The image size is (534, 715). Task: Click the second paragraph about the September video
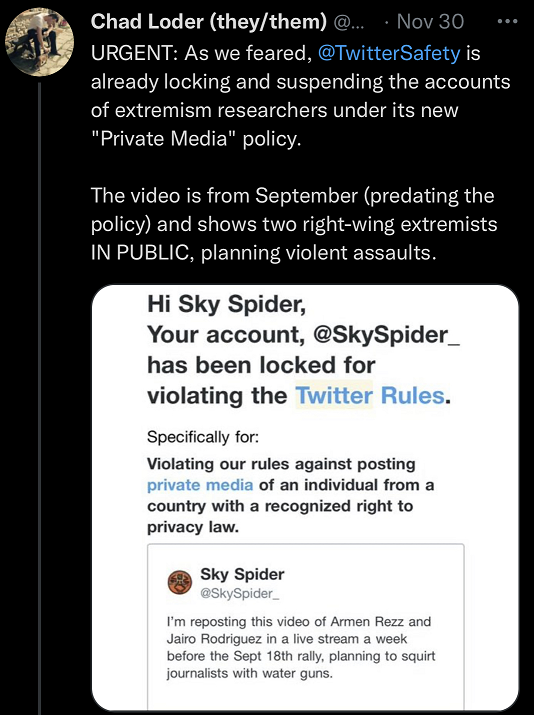coord(294,224)
